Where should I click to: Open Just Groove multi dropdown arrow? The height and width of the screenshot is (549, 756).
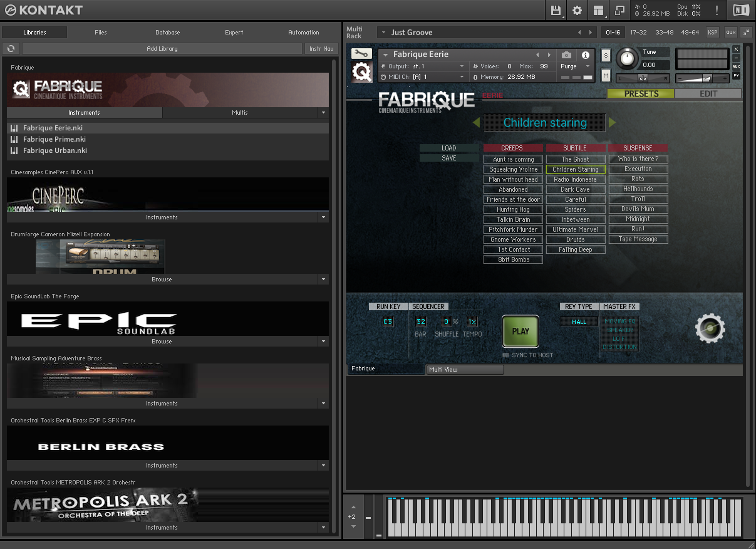coord(383,33)
